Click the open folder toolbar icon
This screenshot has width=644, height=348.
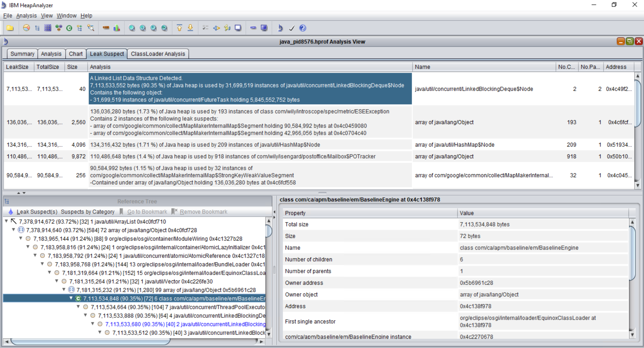pyautogui.click(x=10, y=28)
